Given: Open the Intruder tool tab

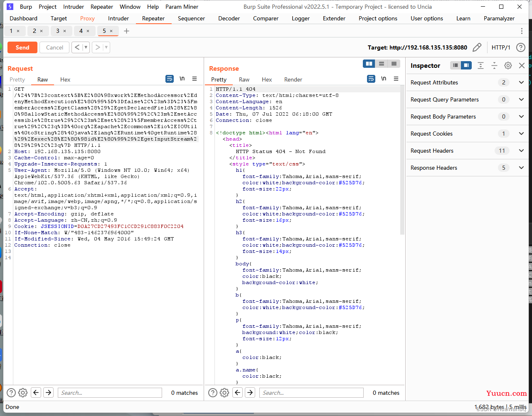Looking at the screenshot, I should [118, 18].
